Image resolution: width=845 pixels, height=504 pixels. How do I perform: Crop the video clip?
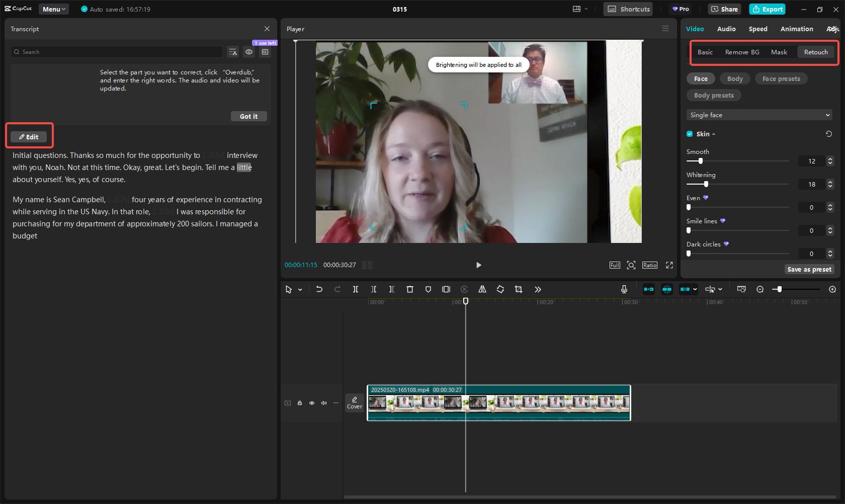tap(519, 289)
